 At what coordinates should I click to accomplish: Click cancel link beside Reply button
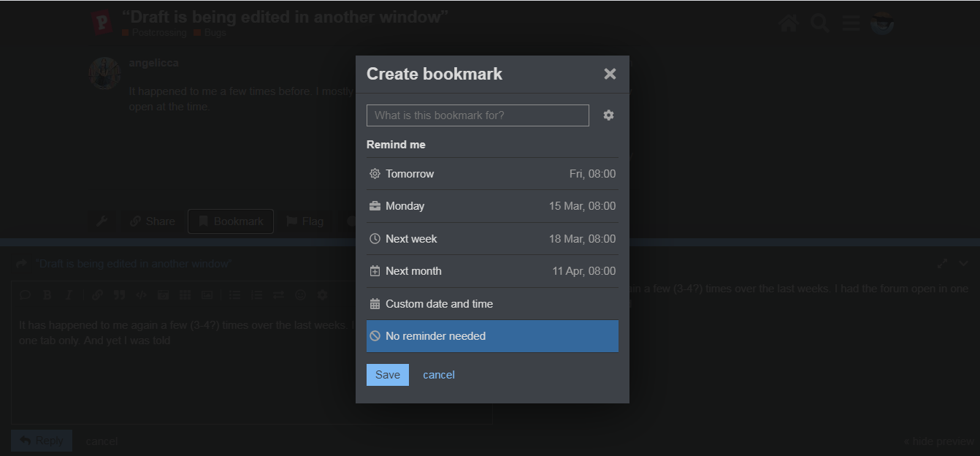coord(102,441)
